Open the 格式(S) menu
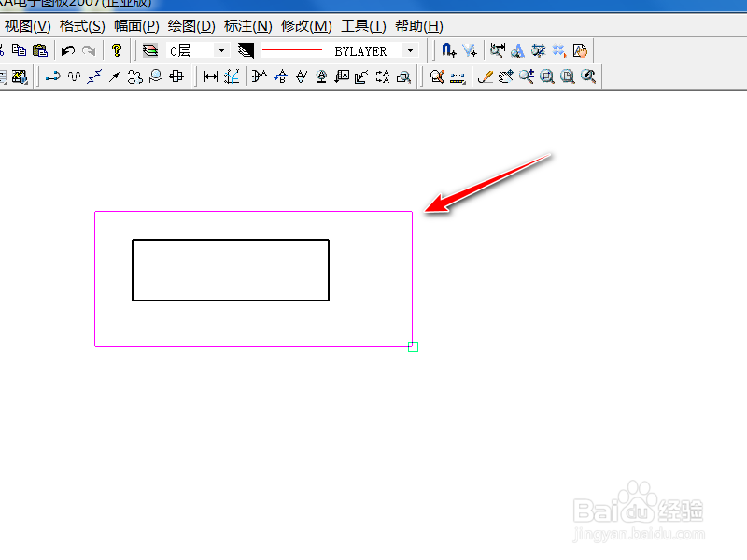 [x=82, y=26]
